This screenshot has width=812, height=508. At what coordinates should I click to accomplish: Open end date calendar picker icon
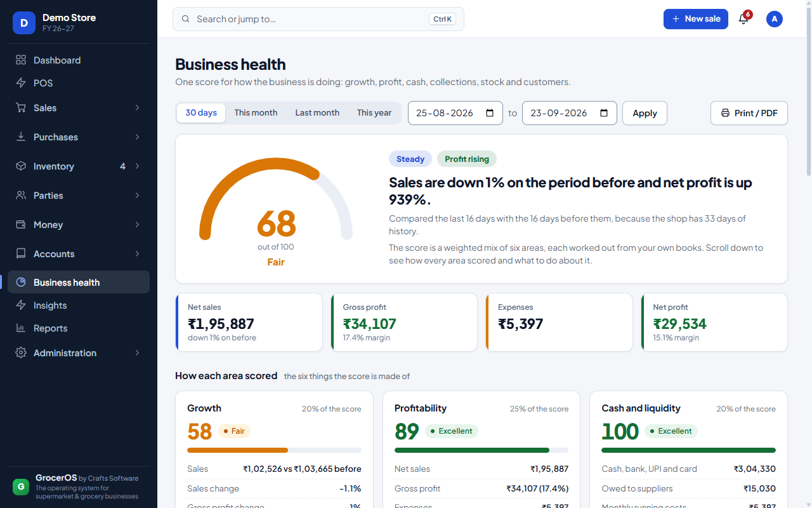point(604,113)
